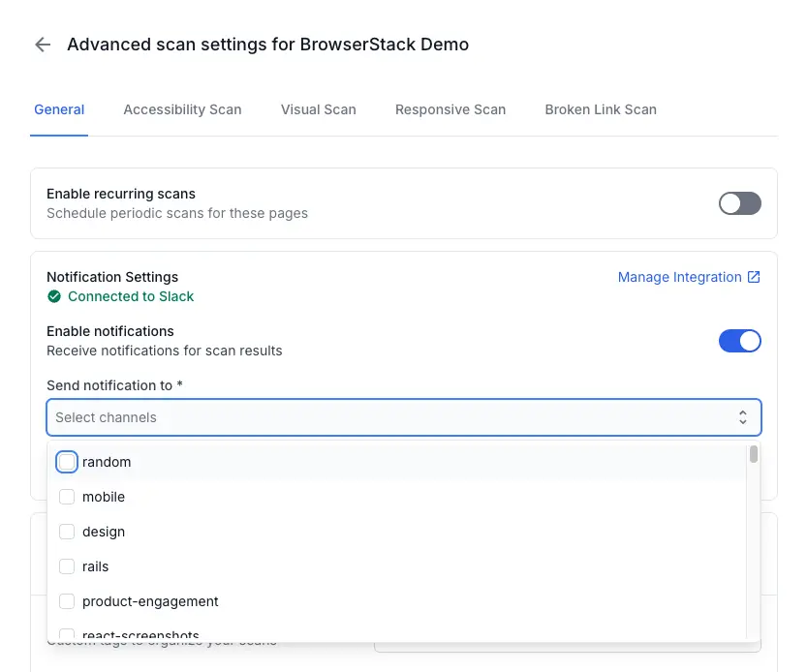Open the Select channels dropdown
Image resolution: width=807 pixels, height=672 pixels.
pyautogui.click(x=388, y=417)
